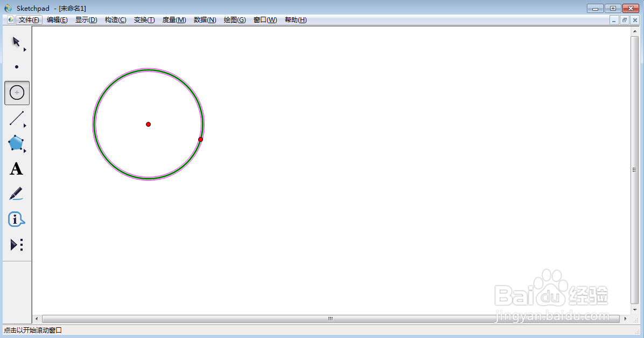Select the Polygon tool
The height and width of the screenshot is (338, 644).
coord(16,143)
